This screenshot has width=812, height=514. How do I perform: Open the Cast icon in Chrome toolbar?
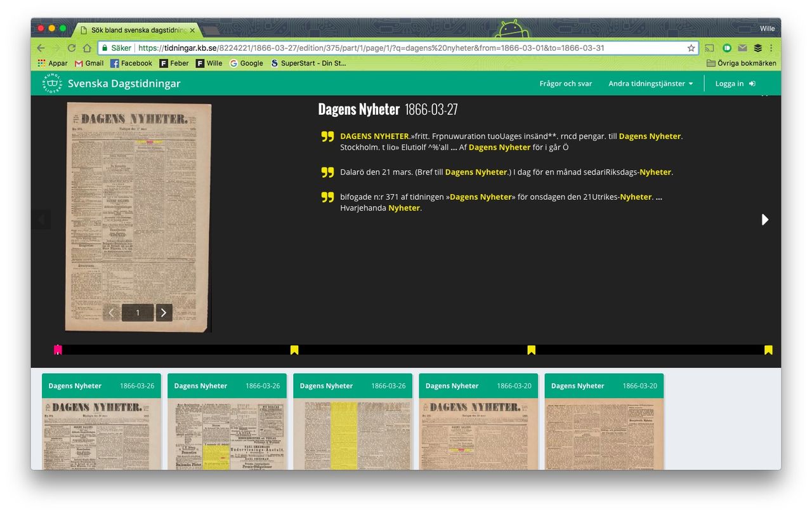(709, 48)
